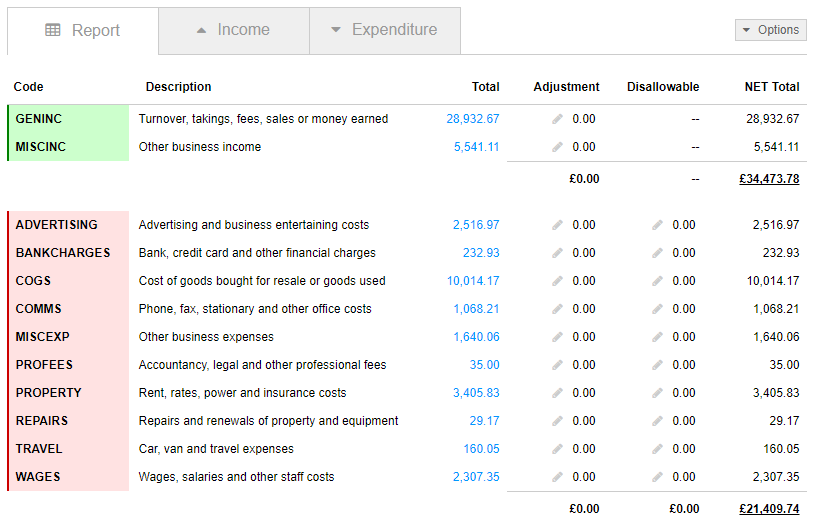Image resolution: width=816 pixels, height=528 pixels.
Task: Click pencil icon for WAGES adjustment
Action: coord(558,477)
